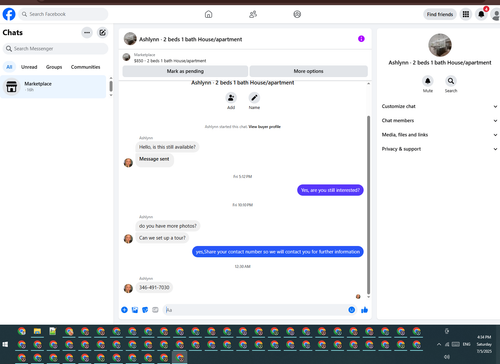Open chat options three-dot button
This screenshot has width=500, height=364.
point(87,33)
